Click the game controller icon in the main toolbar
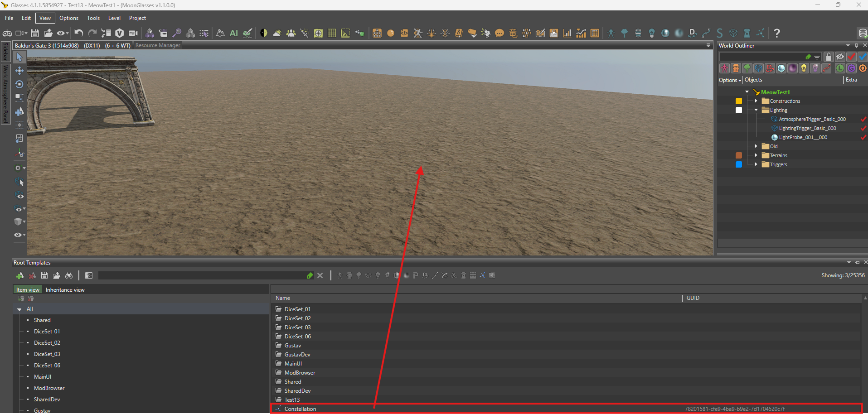 pos(7,33)
